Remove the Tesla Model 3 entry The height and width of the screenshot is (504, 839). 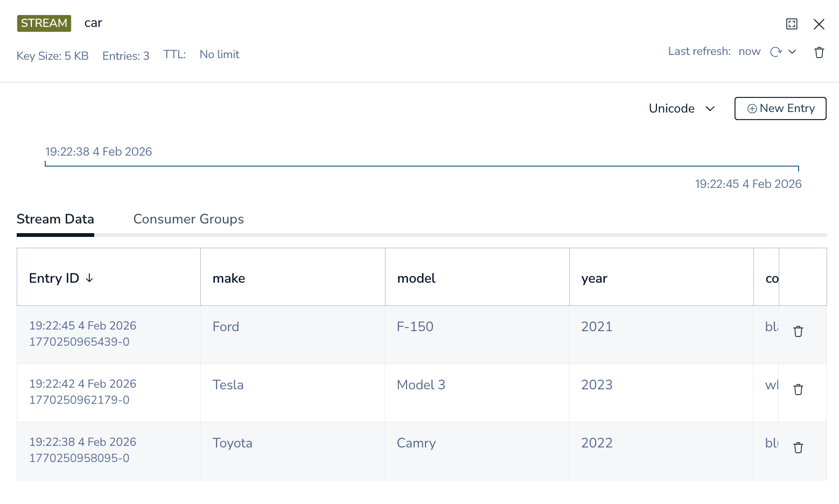tap(798, 389)
